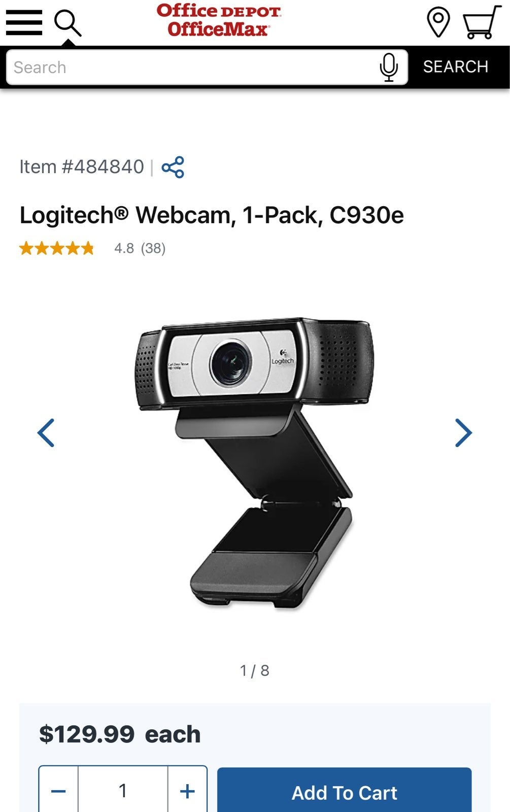View the shopping cart

coord(481,22)
